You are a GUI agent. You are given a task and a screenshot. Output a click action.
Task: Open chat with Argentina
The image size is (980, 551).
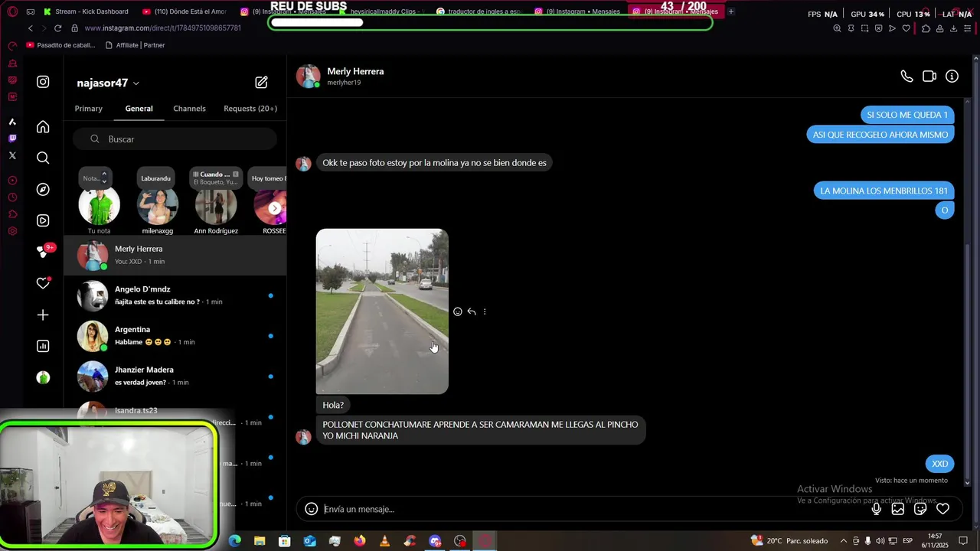175,336
